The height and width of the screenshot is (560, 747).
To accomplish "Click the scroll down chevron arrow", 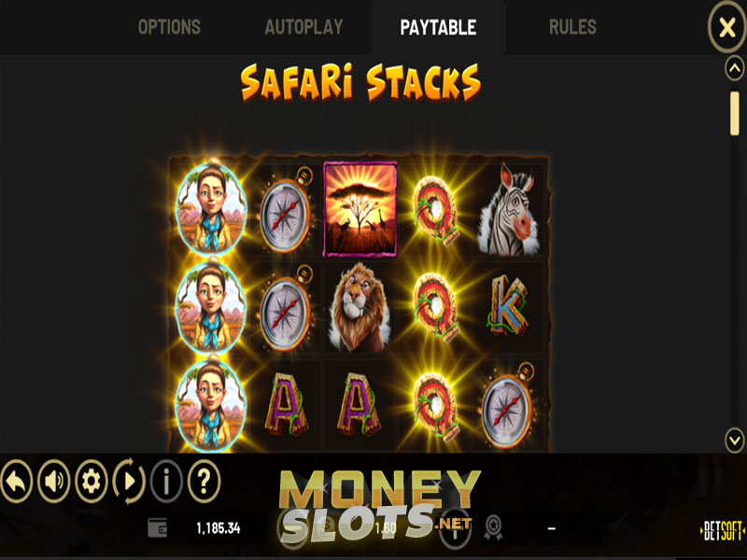I will pos(735,440).
